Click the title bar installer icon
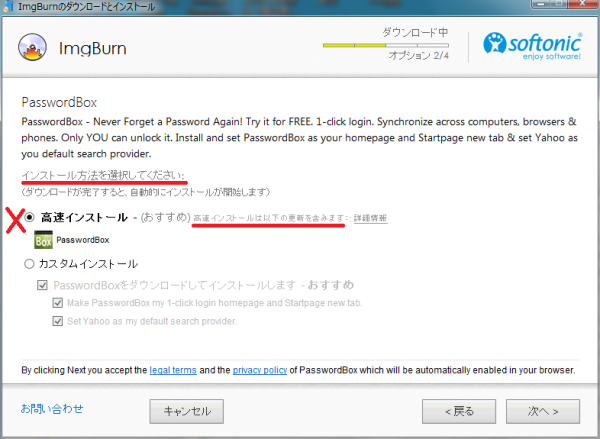 pyautogui.click(x=8, y=7)
